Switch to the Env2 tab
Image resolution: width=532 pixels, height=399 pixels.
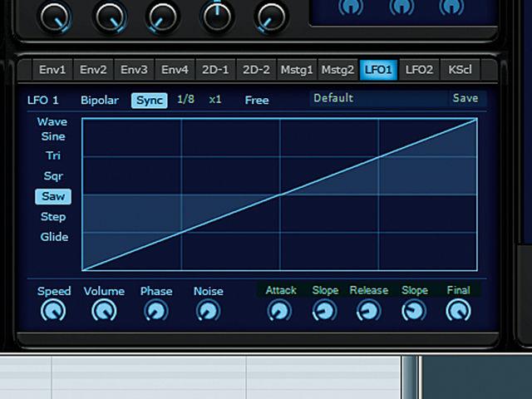click(x=93, y=70)
